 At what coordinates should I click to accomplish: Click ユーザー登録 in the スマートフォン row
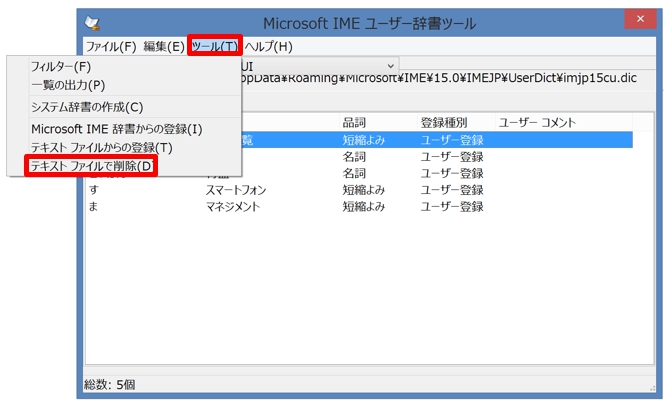452,190
